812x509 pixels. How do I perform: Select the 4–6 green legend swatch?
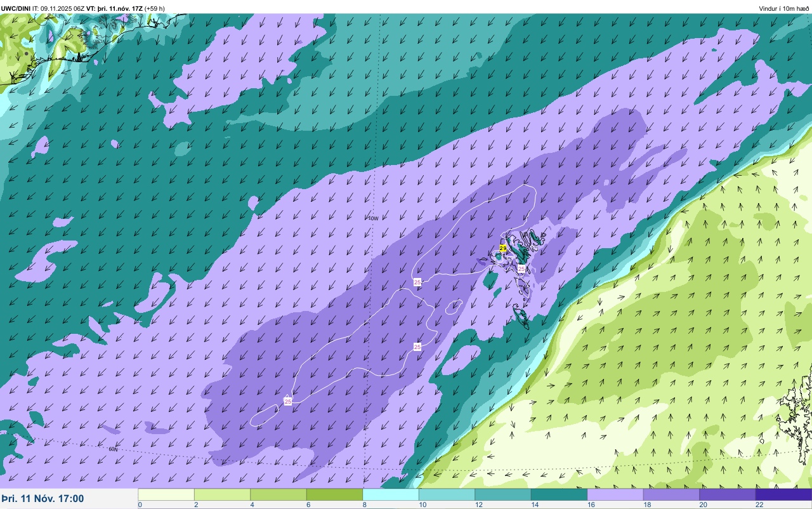coord(278,494)
